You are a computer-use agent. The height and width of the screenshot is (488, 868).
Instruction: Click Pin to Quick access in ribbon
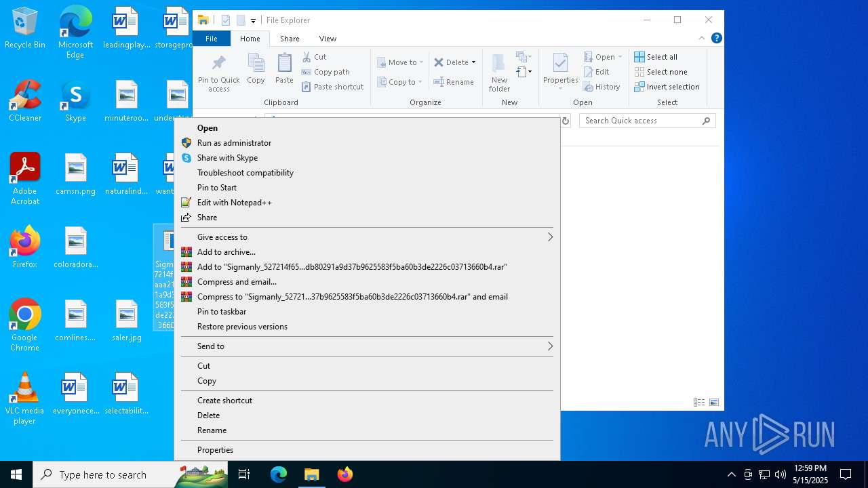point(218,74)
